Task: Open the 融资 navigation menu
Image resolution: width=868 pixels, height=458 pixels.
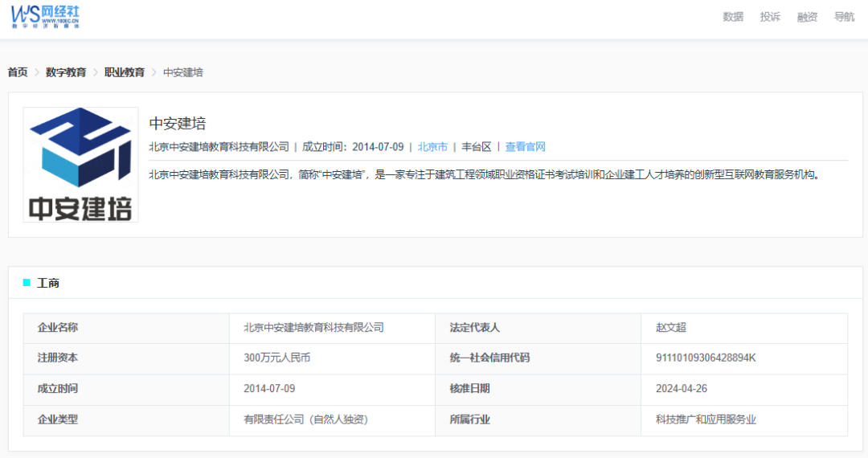Action: (807, 17)
